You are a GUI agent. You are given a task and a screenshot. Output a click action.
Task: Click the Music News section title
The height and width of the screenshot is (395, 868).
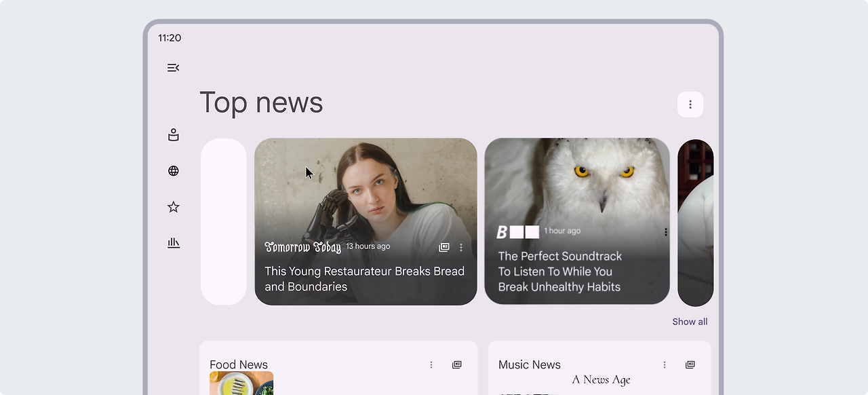click(x=530, y=365)
